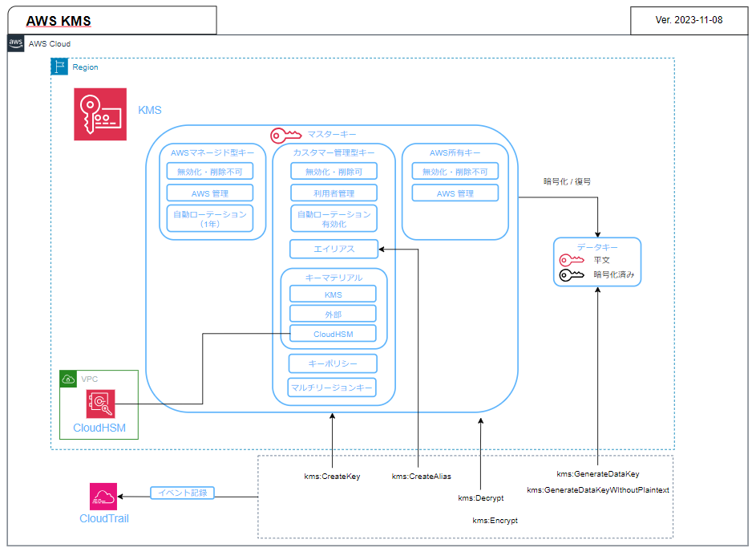Select the Region flag icon
This screenshot has height=552, width=756.
pos(59,67)
